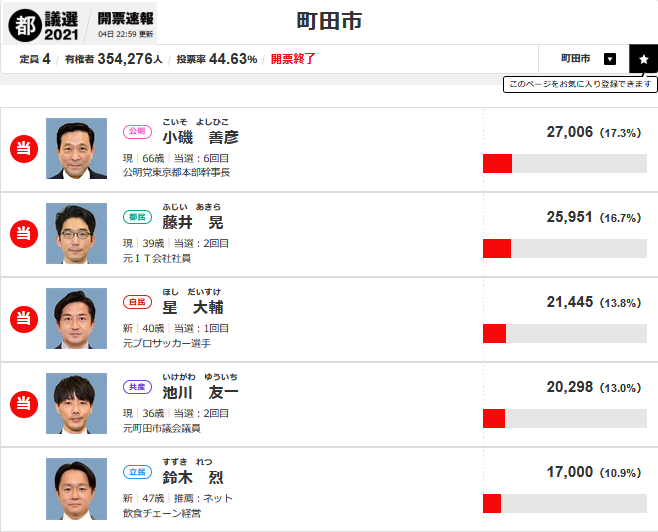Click the 立民 party tag

tap(136, 471)
